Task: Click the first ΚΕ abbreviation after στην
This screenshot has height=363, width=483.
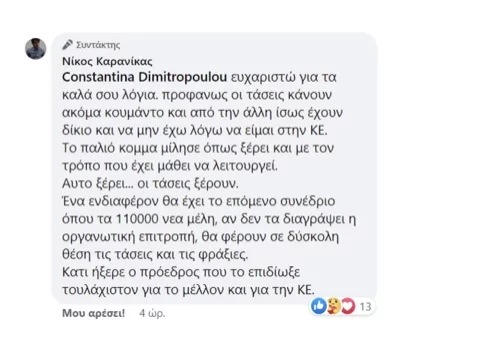Action: tap(319, 130)
